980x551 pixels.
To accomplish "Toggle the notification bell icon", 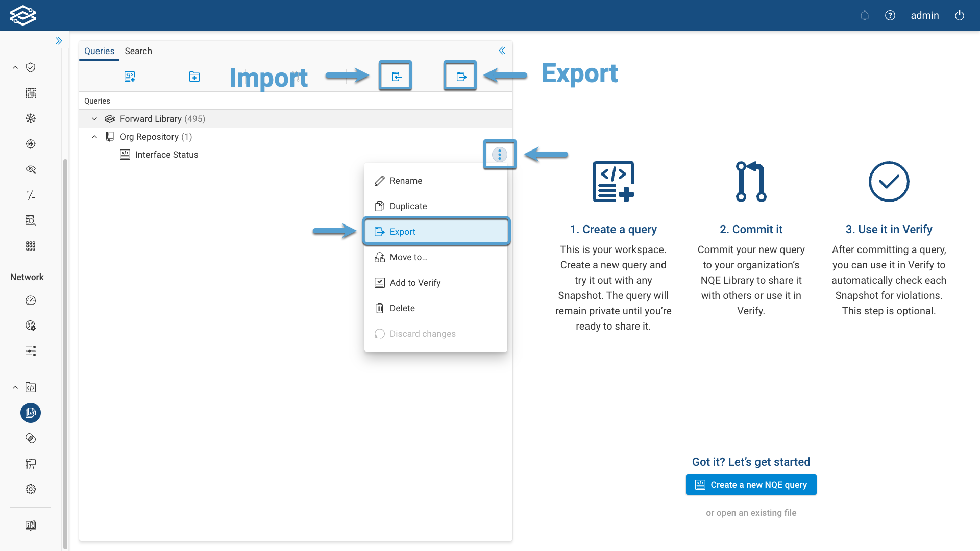I will tap(864, 15).
